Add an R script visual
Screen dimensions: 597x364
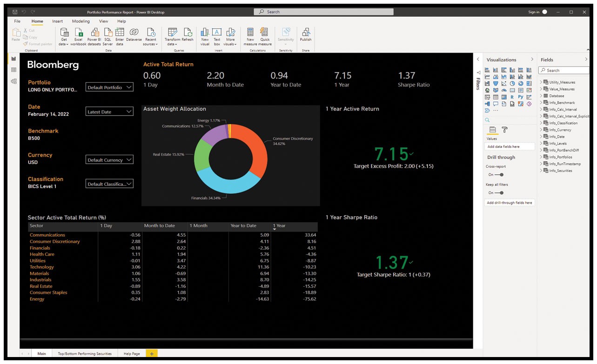coord(512,97)
